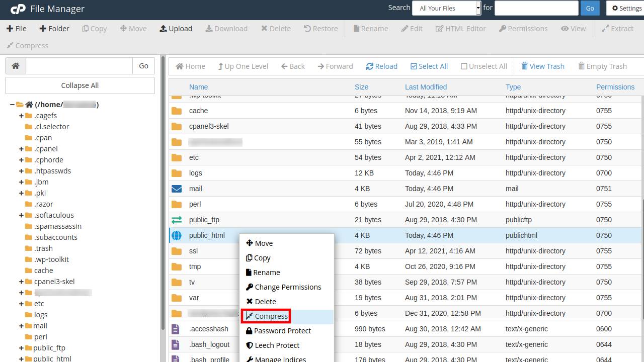The image size is (644, 362).
Task: Expand the .cpanel tree folder
Action: pos(21,149)
